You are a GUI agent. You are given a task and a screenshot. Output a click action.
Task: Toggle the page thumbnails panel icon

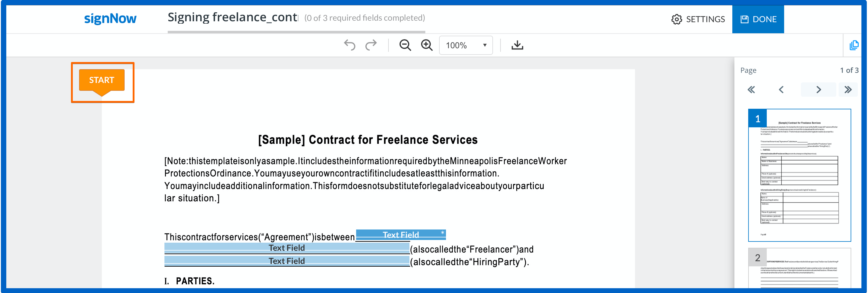point(854,45)
